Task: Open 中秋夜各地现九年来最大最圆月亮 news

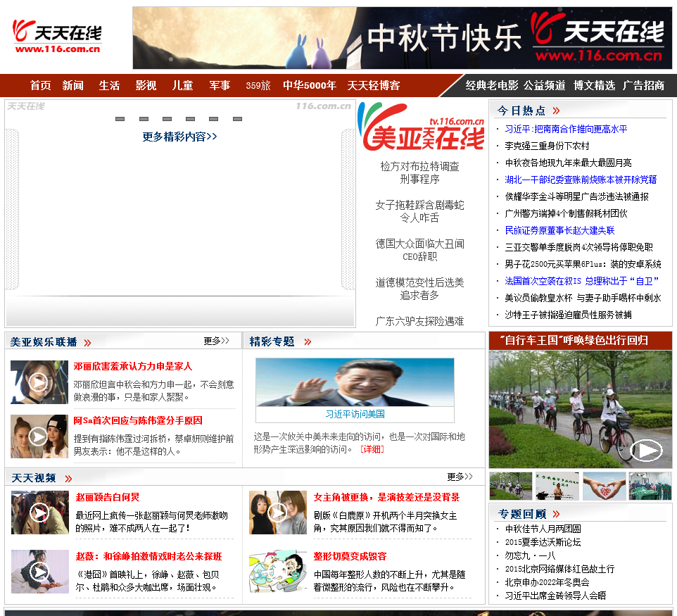Action: [x=568, y=163]
